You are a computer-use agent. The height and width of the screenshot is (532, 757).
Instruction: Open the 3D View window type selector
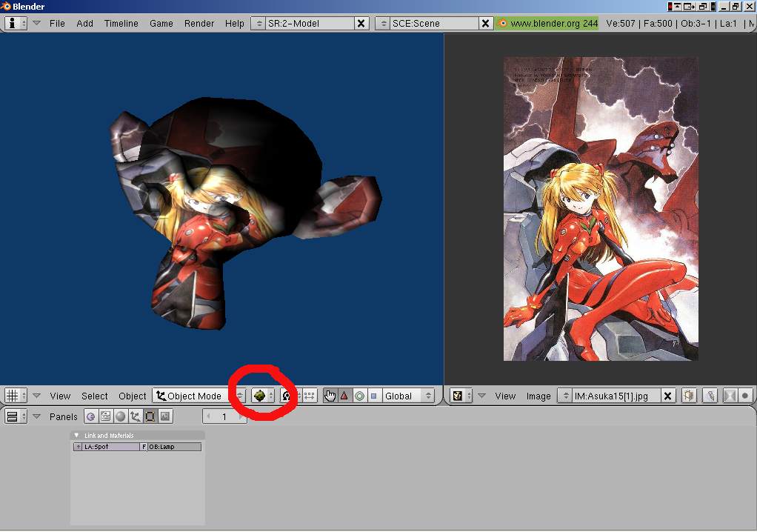pyautogui.click(x=16, y=396)
